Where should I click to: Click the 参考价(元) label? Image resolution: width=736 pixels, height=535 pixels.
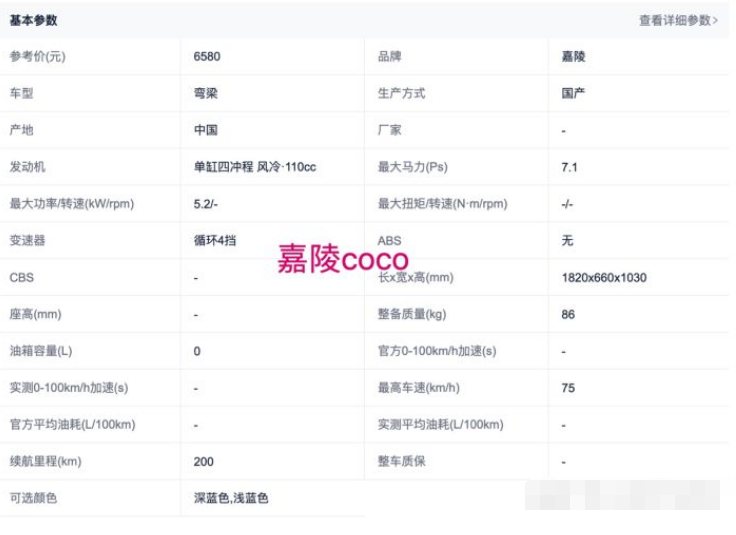pos(38,56)
